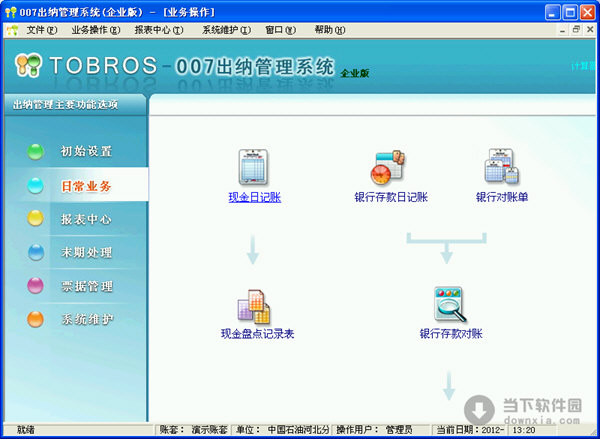
Task: Click the 现金日记账 link
Action: [254, 197]
